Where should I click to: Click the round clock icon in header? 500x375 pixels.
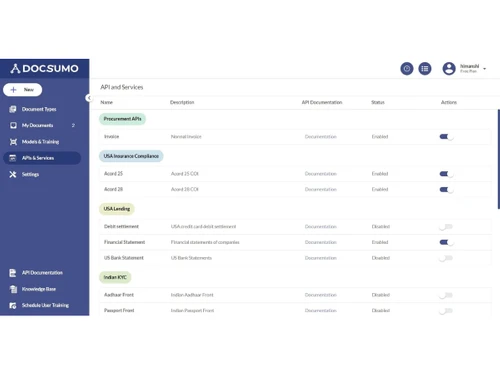407,69
